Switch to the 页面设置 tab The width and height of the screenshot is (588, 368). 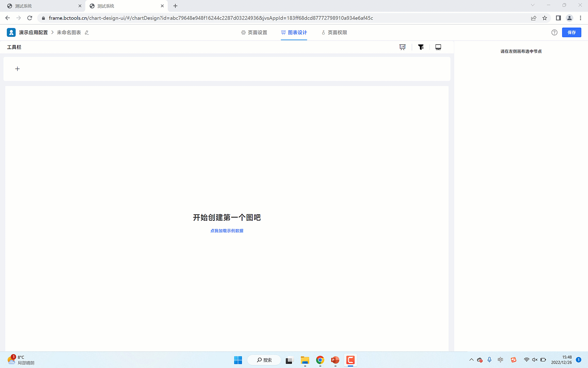pyautogui.click(x=254, y=32)
